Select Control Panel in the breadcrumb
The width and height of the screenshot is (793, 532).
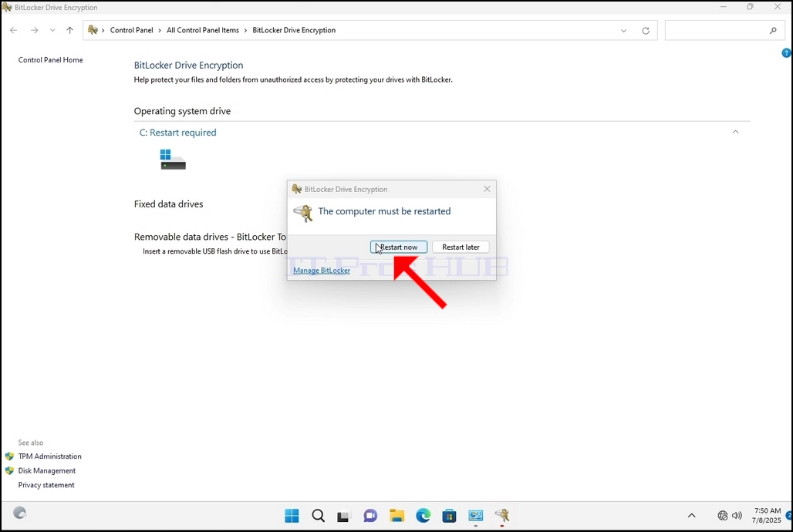[x=131, y=30]
